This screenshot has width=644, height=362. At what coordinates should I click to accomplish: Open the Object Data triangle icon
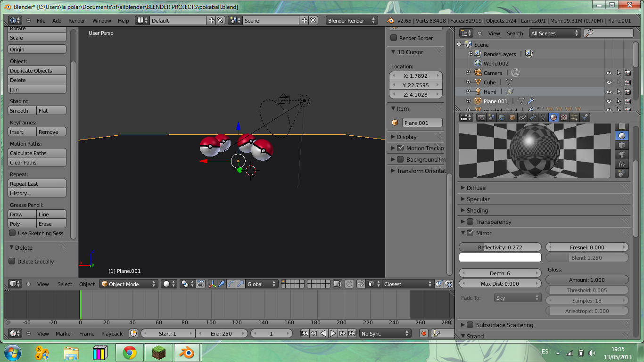[x=543, y=117]
